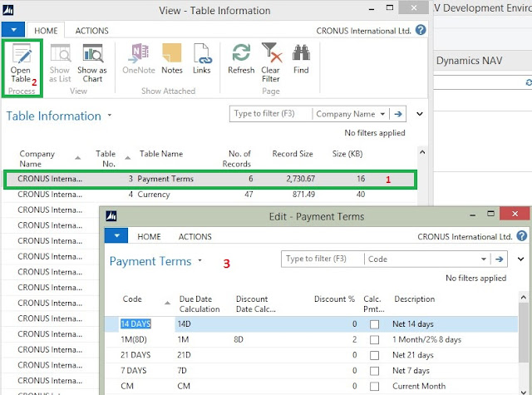Switch to HOME tab in Payment Terms
The image size is (532, 395).
pyautogui.click(x=149, y=236)
